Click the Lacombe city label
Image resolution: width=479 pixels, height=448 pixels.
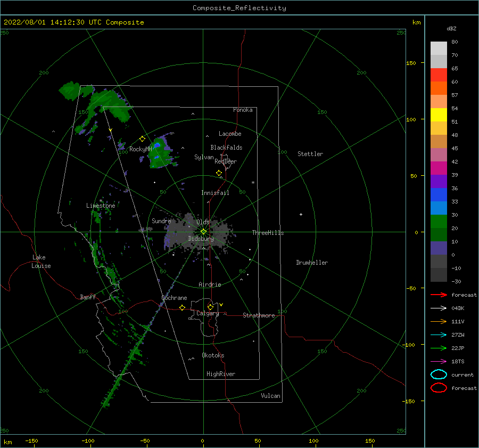click(x=230, y=134)
